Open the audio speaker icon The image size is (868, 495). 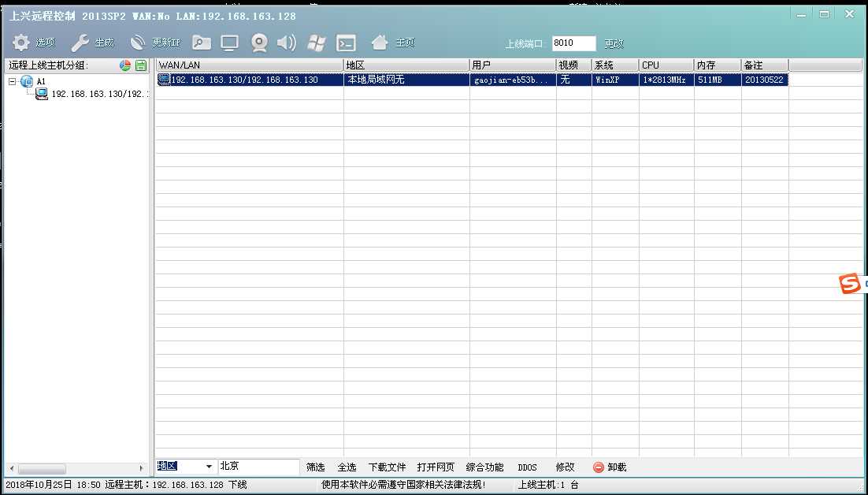click(286, 43)
